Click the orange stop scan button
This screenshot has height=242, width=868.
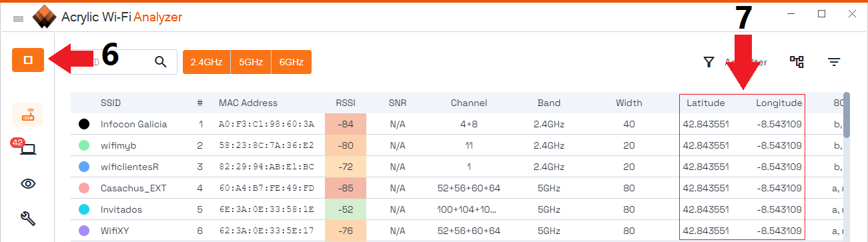click(x=28, y=60)
